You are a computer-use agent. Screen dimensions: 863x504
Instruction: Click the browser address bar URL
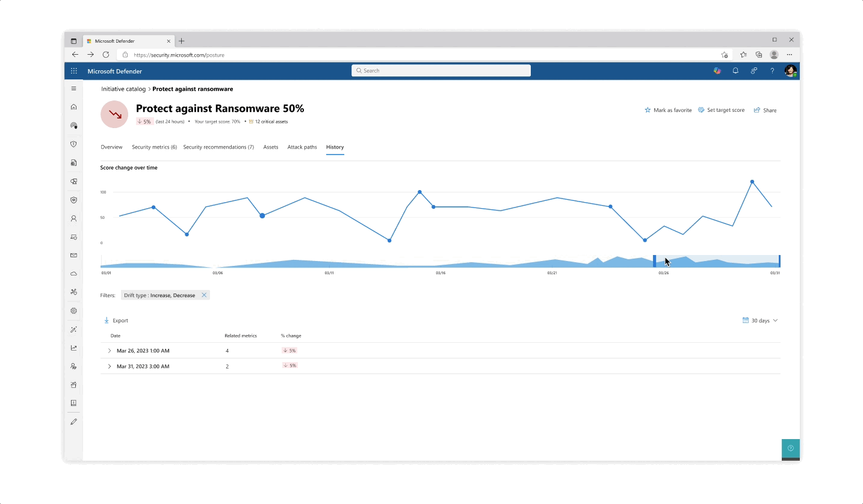[x=179, y=55]
